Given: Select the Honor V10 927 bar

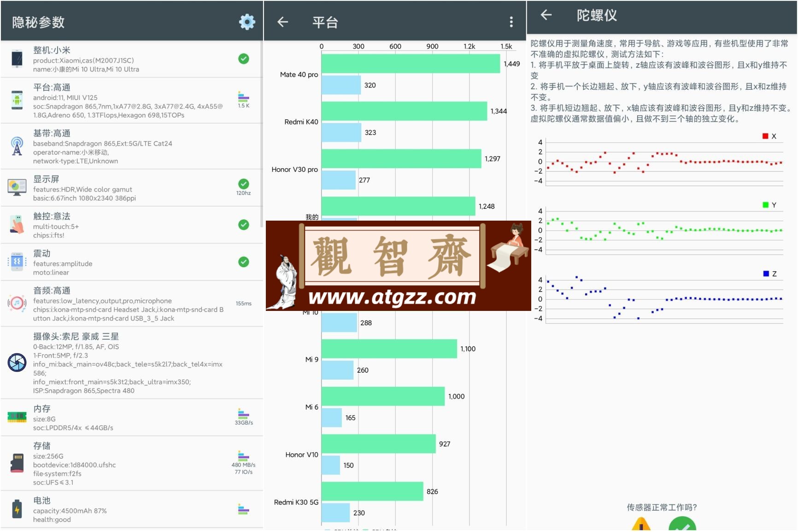Looking at the screenshot, I should click(379, 444).
